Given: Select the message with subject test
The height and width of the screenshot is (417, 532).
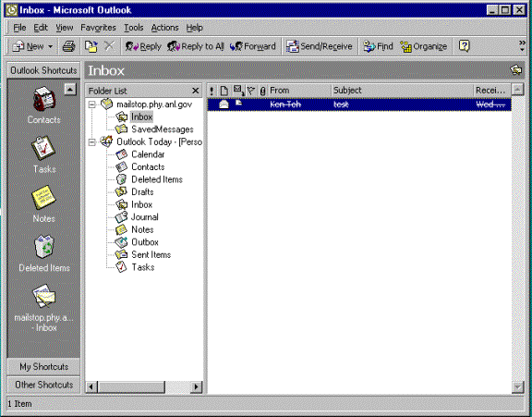Looking at the screenshot, I should pyautogui.click(x=359, y=104).
